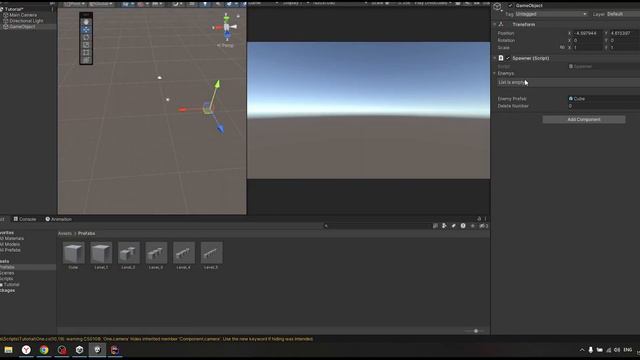640x360 pixels.
Task: Click the console warning message in status bar
Action: 157,339
